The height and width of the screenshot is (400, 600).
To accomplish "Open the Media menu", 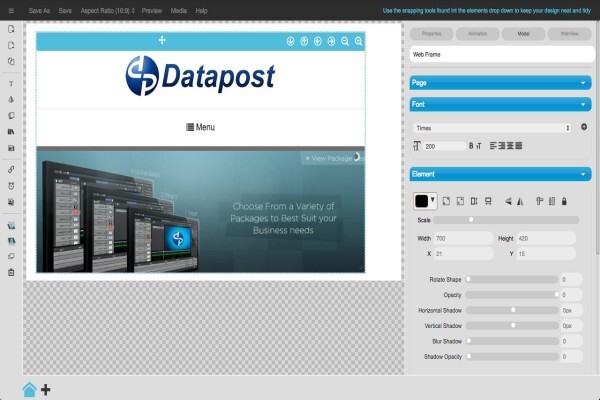I will (x=179, y=11).
